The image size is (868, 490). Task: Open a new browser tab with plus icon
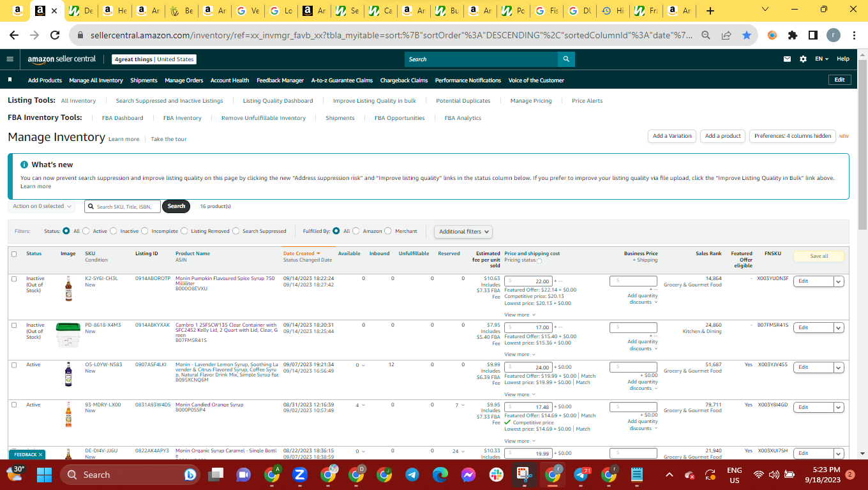pos(711,11)
